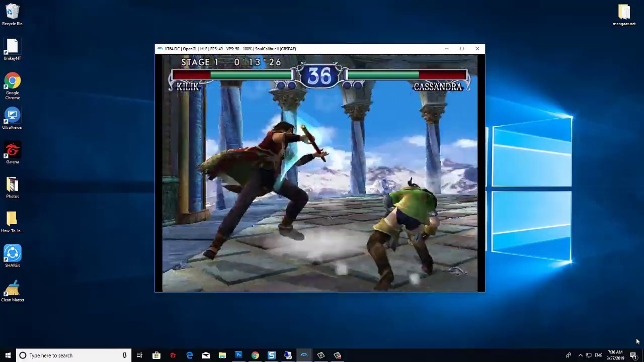Open Photoshop from the taskbar
Image resolution: width=644 pixels, height=362 pixels.
[238, 355]
